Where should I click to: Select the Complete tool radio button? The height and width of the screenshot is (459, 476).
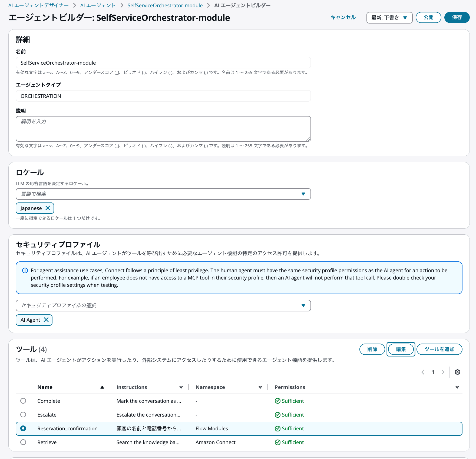pyautogui.click(x=23, y=401)
